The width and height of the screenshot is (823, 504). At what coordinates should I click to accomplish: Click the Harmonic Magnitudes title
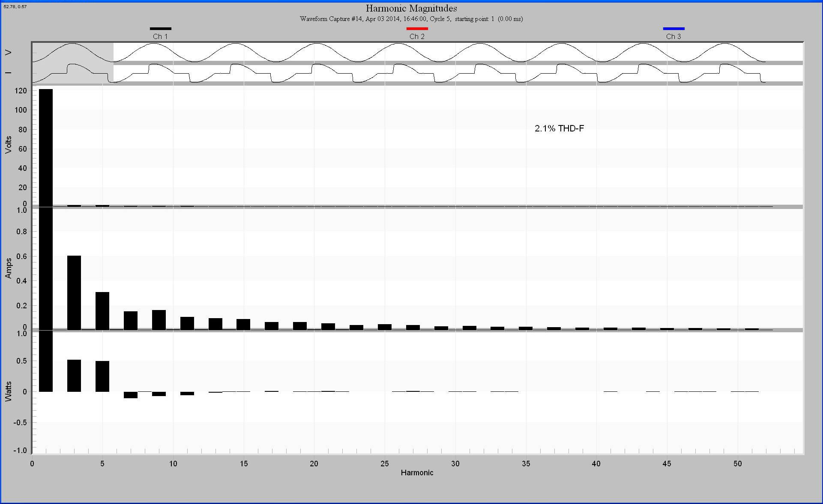[x=411, y=8]
